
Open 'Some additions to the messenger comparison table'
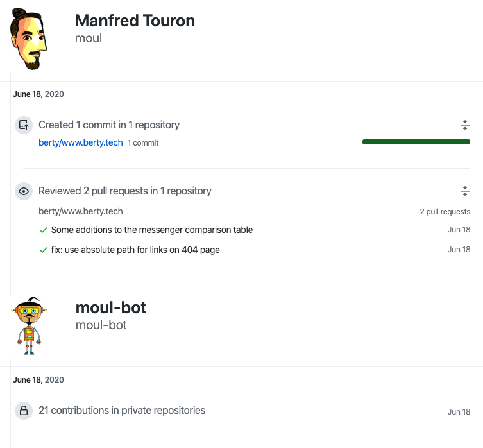[x=152, y=230]
